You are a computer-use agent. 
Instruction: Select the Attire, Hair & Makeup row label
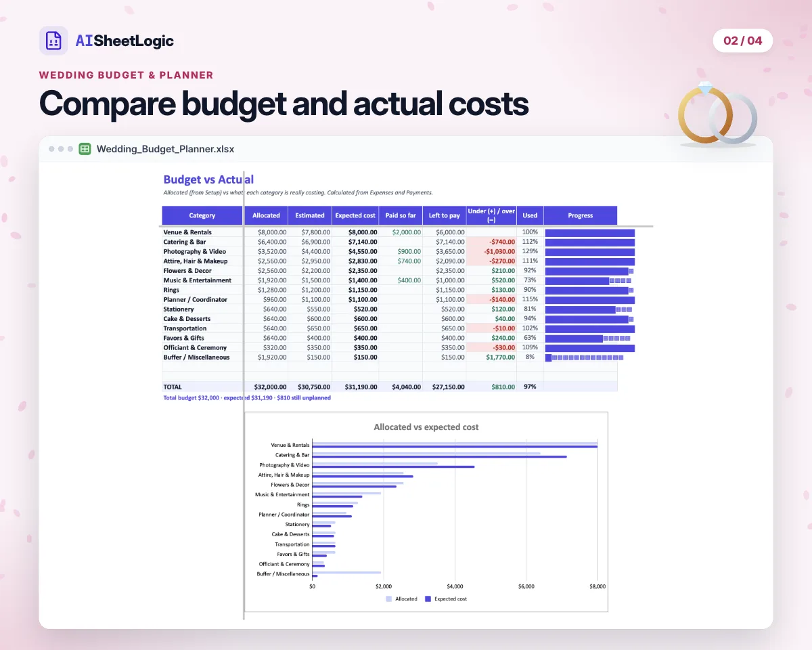196,261
